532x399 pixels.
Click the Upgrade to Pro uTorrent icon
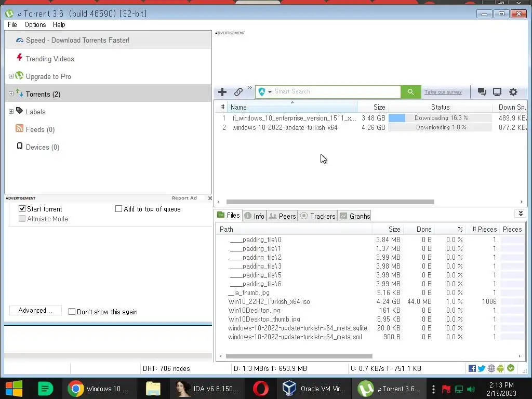[x=19, y=75]
